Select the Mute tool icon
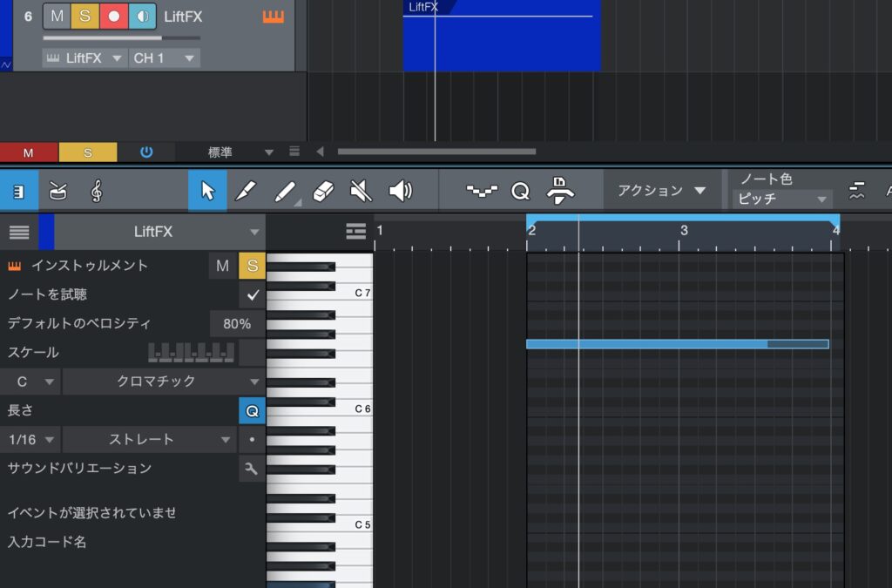The height and width of the screenshot is (588, 892). [x=361, y=191]
